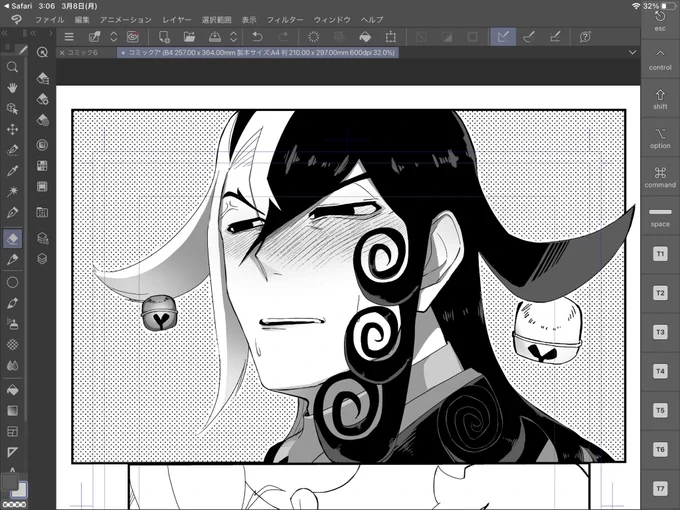The image size is (680, 510).
Task: Click the Fill command bar icon
Action: click(x=365, y=37)
